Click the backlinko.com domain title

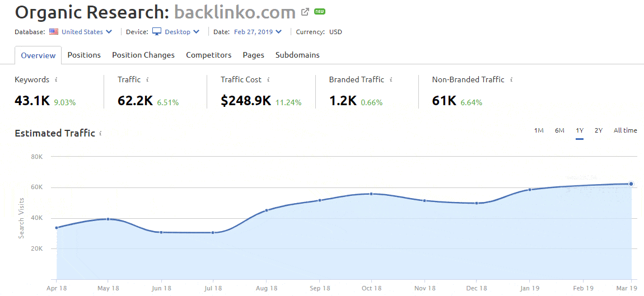click(235, 12)
